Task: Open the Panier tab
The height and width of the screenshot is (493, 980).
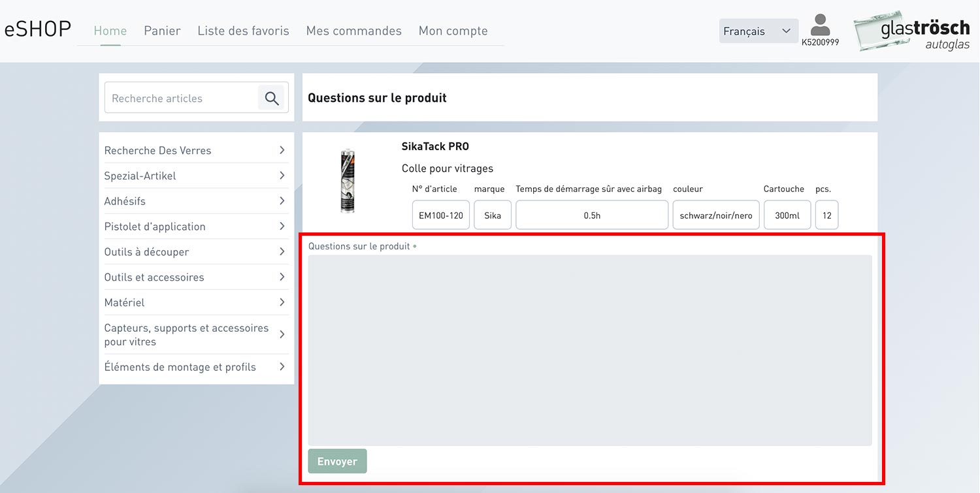Action: click(x=162, y=31)
